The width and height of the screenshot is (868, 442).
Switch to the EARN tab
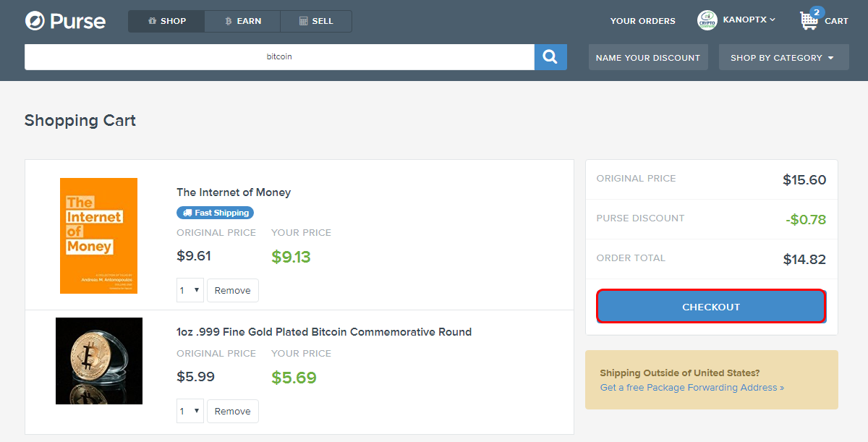pos(242,21)
